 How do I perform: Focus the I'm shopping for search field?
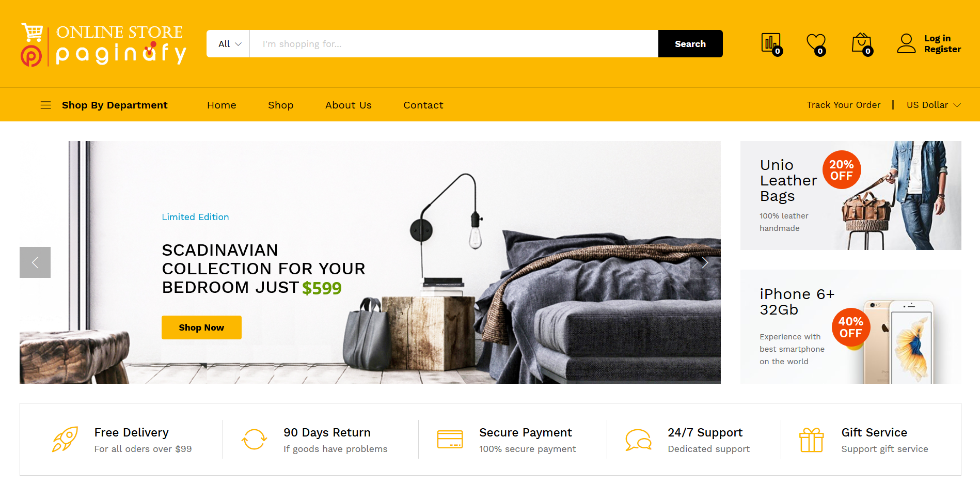(454, 44)
